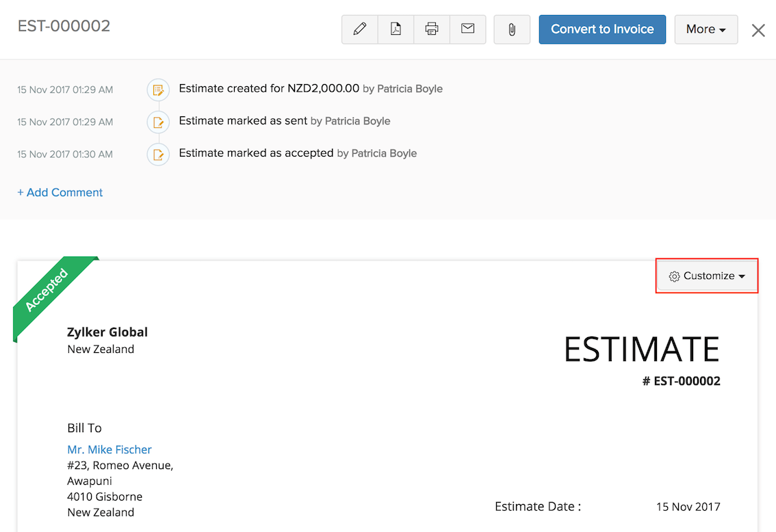Image resolution: width=776 pixels, height=532 pixels.
Task: Click the Estimate Date value 15 Nov 2017
Action: [x=688, y=507]
